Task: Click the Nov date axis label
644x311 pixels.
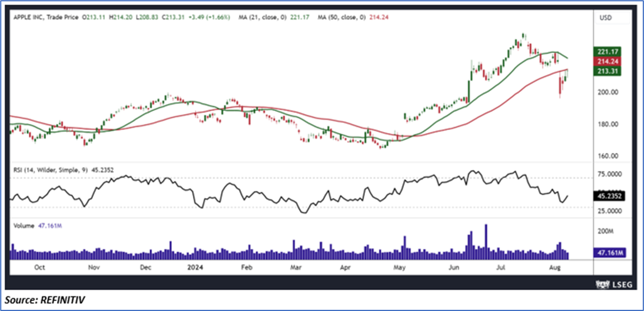Action: point(94,267)
